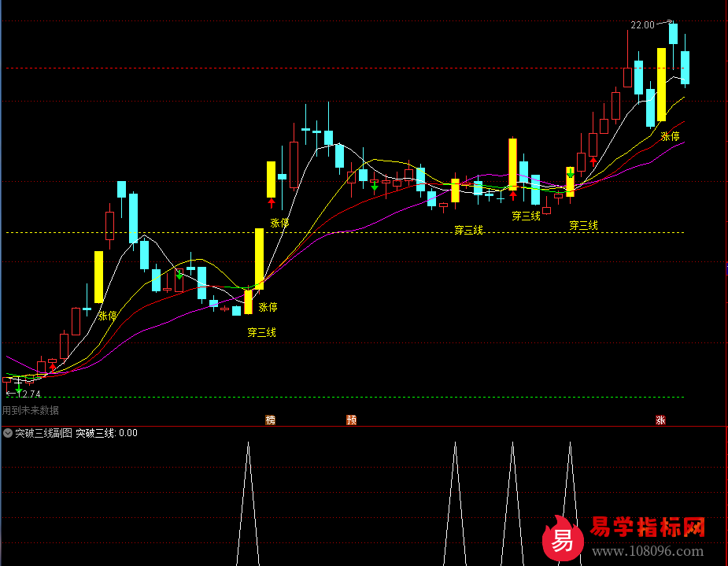Click the 预 info marker icon
Screen dimensions: 728x566
pos(352,420)
